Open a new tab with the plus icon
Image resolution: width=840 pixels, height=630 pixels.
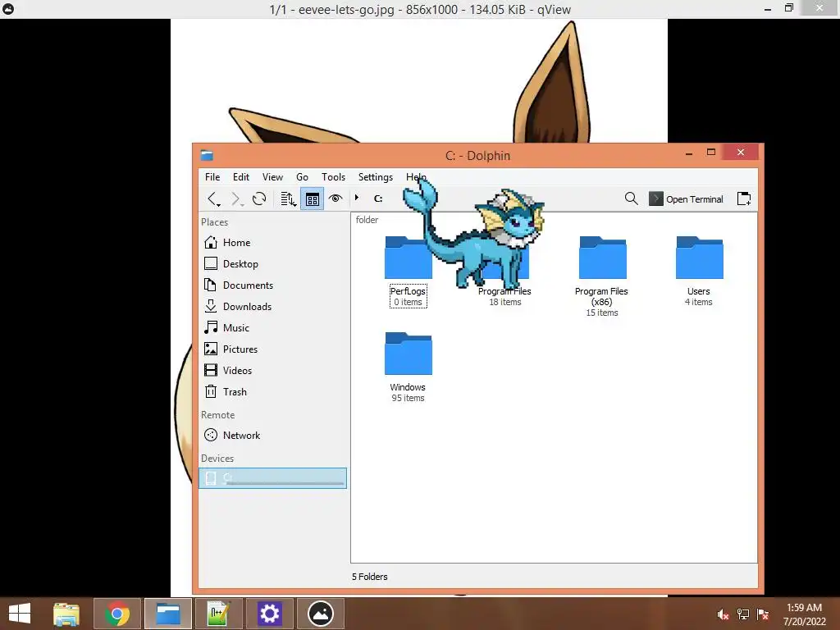(744, 199)
